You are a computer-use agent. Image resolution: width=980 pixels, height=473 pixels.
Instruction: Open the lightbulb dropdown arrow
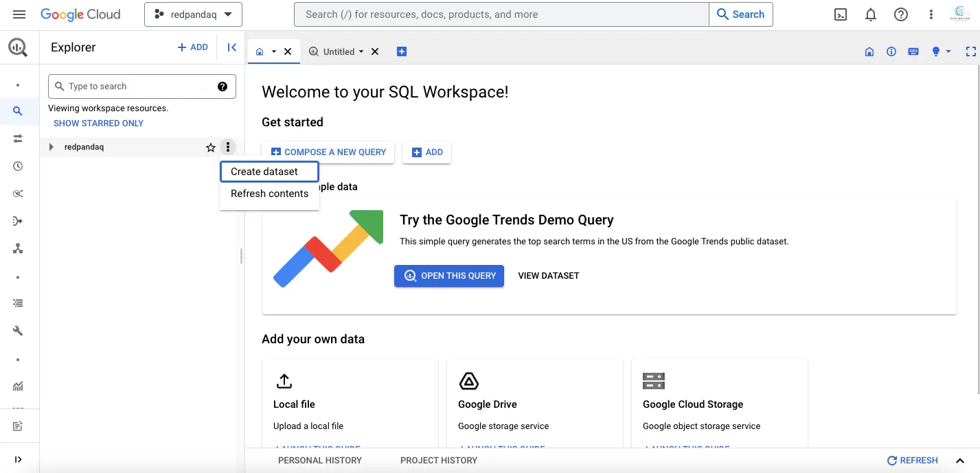tap(948, 51)
